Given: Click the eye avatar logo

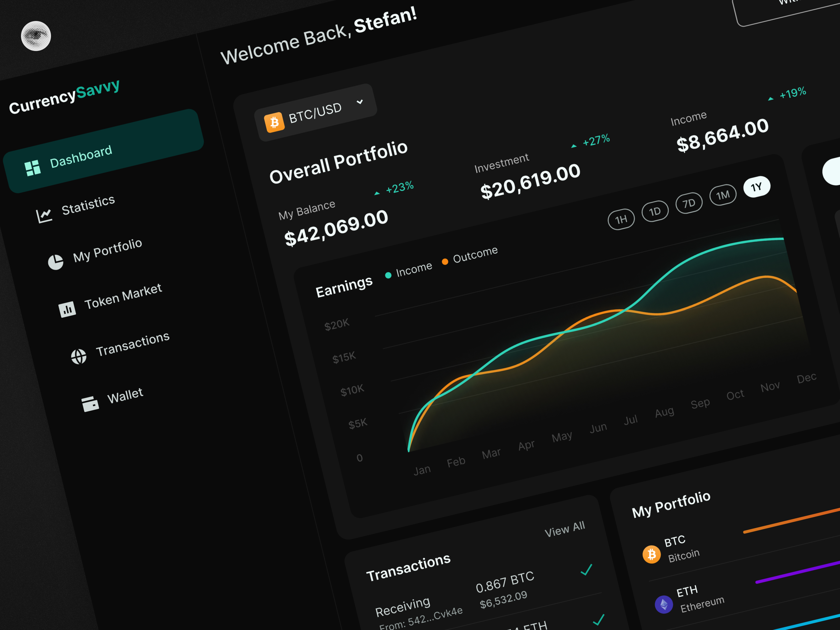Looking at the screenshot, I should (36, 36).
